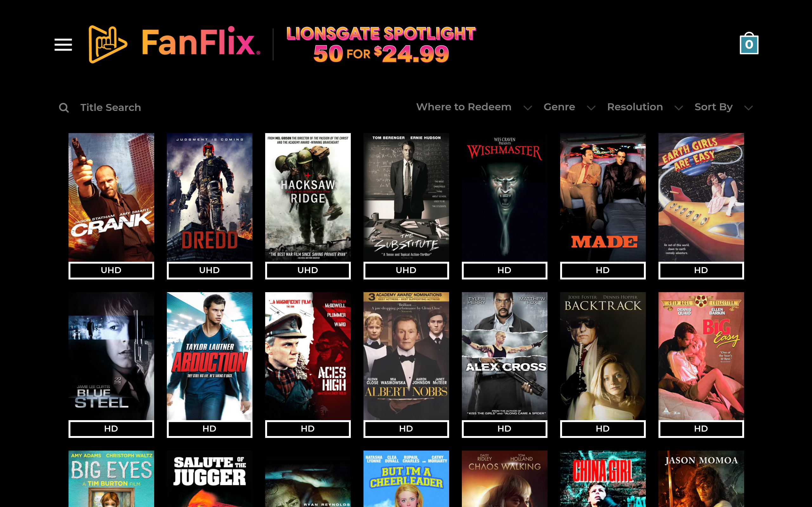
Task: Click the HD button under Wishmaster
Action: point(504,270)
